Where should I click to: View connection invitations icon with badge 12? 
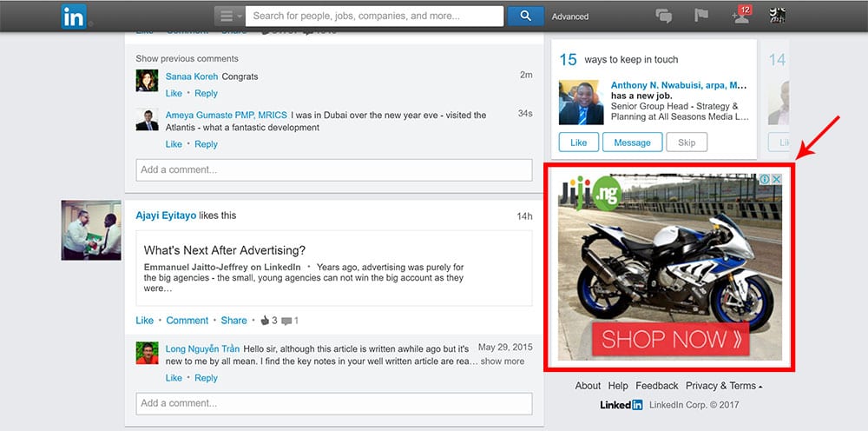click(x=741, y=15)
